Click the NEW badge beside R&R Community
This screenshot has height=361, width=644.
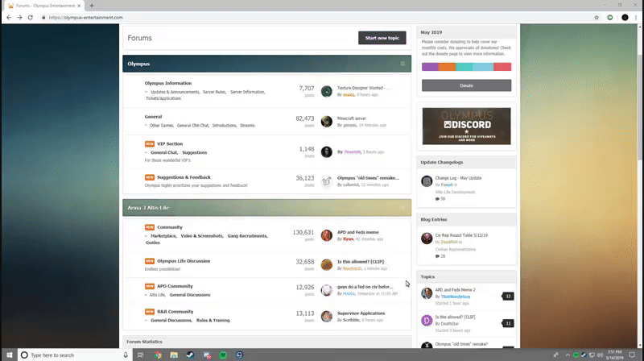coord(150,312)
